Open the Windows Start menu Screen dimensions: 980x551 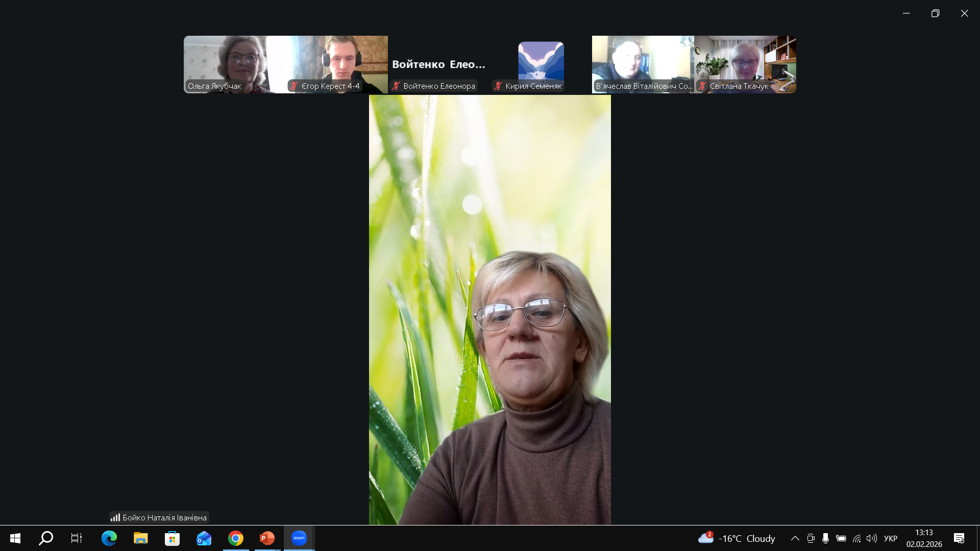click(x=15, y=538)
